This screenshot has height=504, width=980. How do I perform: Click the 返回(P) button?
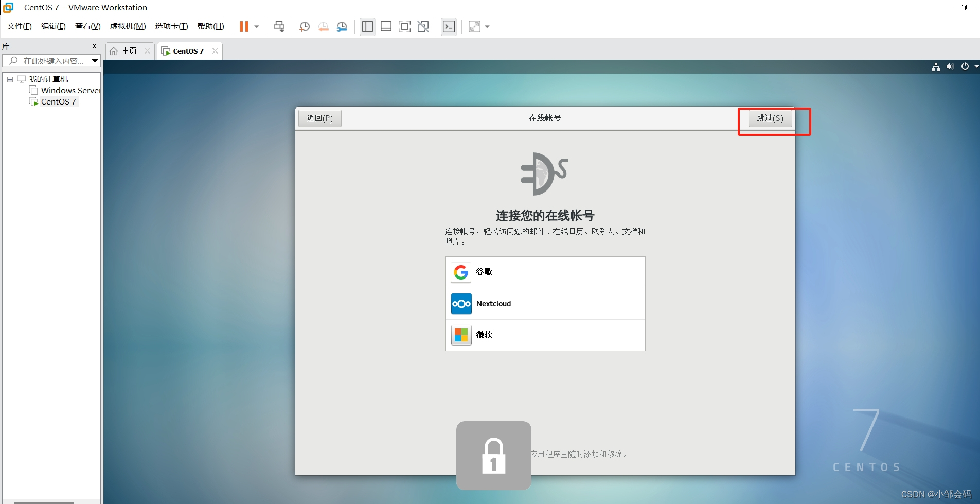[x=320, y=118]
